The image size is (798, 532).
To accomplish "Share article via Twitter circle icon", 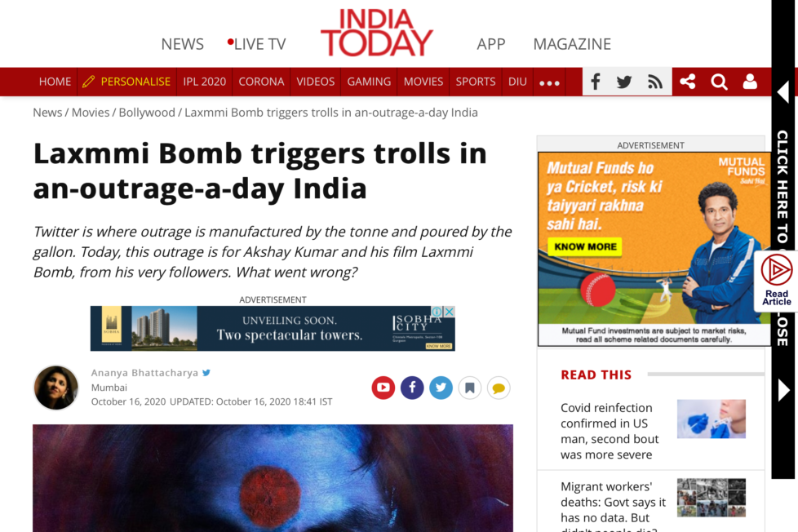I will 441,388.
